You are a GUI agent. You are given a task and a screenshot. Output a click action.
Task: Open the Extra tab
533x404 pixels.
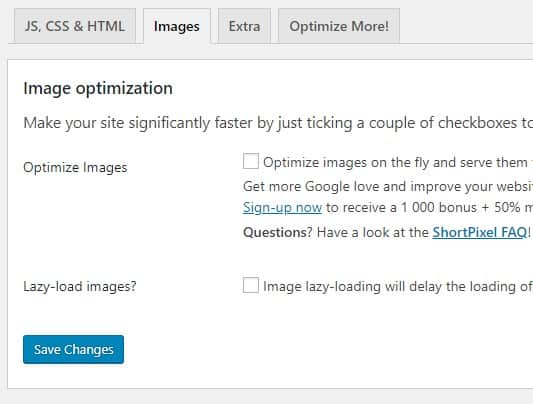(x=244, y=26)
